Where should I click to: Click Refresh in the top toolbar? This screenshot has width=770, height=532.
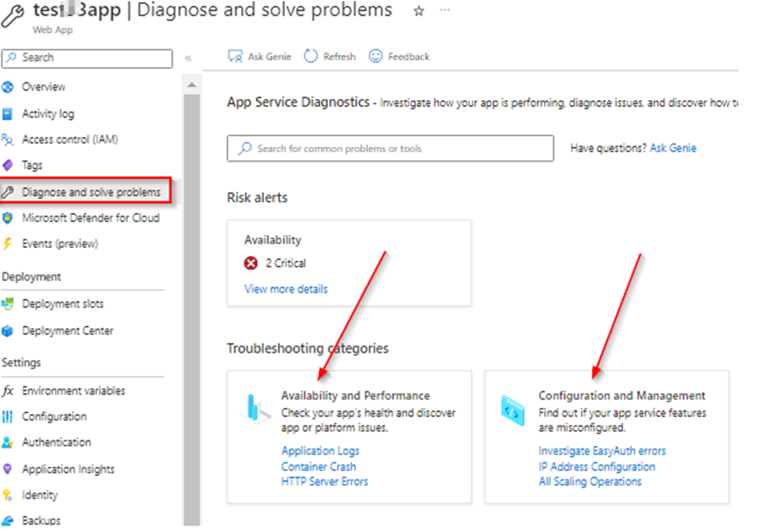pos(329,56)
